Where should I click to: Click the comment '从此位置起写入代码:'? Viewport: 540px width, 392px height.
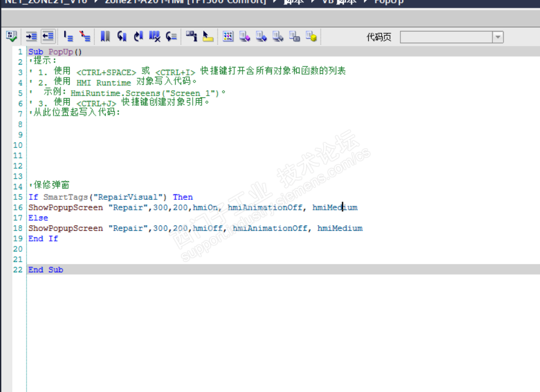coord(75,112)
